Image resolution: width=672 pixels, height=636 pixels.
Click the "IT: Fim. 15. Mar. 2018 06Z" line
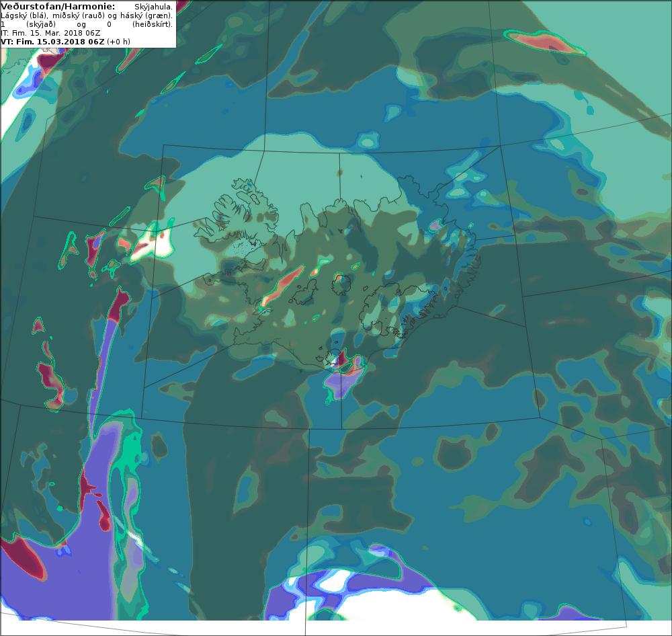(x=51, y=33)
